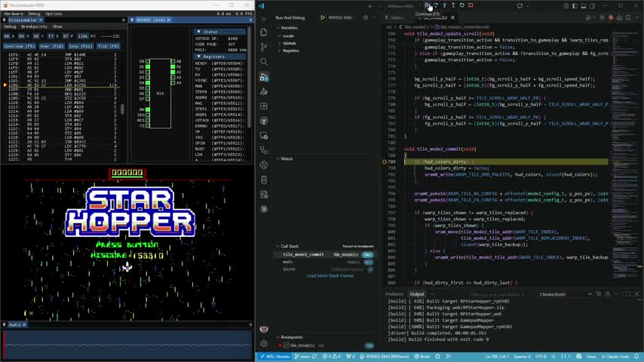Screen dimensions: 644x362
Task: Collapse the Call Stack section
Action: click(290, 246)
